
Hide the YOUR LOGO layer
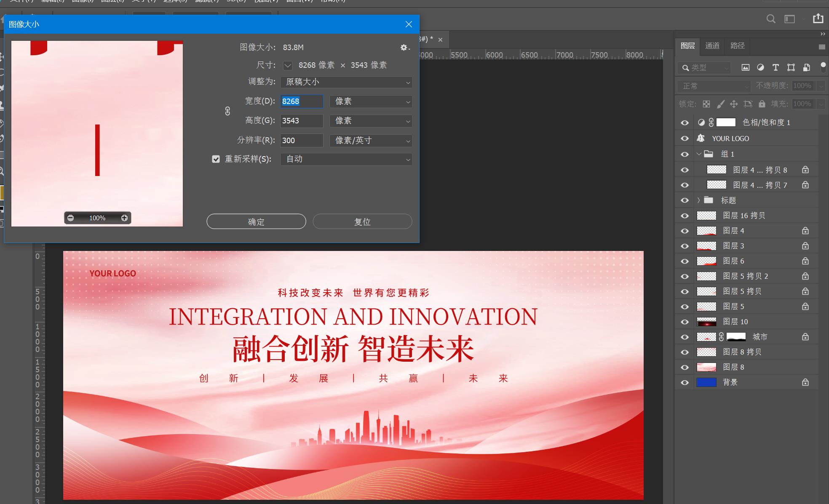coord(685,139)
